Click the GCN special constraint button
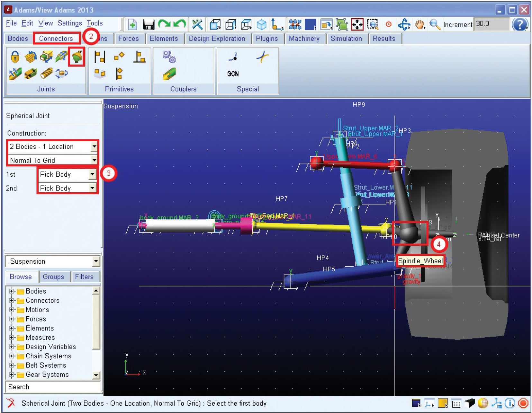Image resolution: width=532 pixels, height=413 pixels. pyautogui.click(x=233, y=74)
